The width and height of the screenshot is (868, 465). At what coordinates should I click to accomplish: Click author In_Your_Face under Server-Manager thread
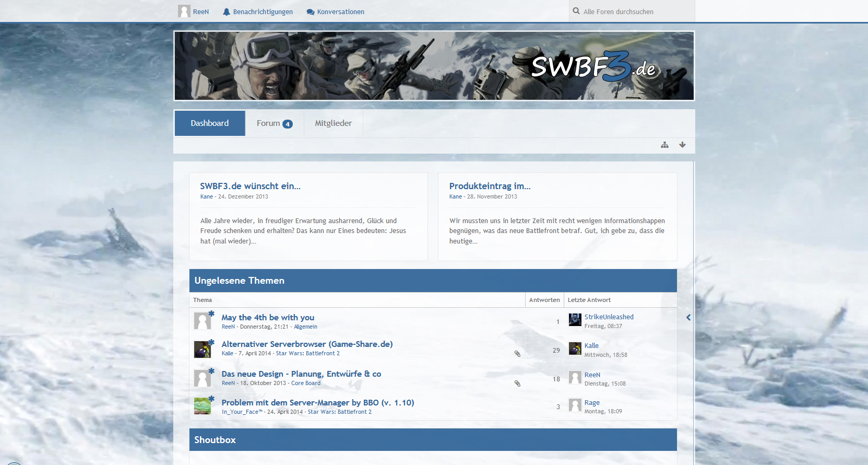tap(242, 412)
